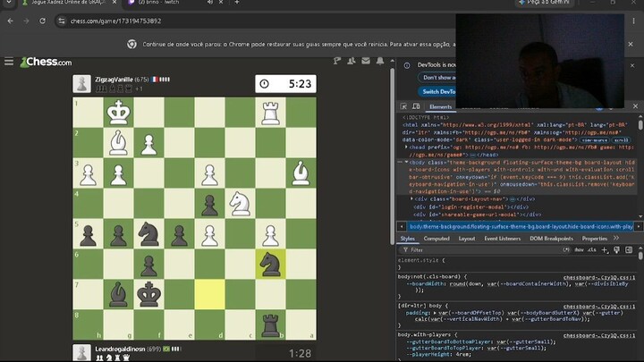The height and width of the screenshot is (362, 644).
Task: Click the Styles Filter input field
Action: (x=480, y=249)
